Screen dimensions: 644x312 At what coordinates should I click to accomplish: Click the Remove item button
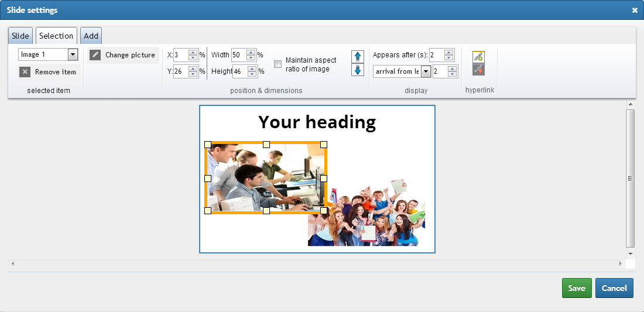coord(49,72)
